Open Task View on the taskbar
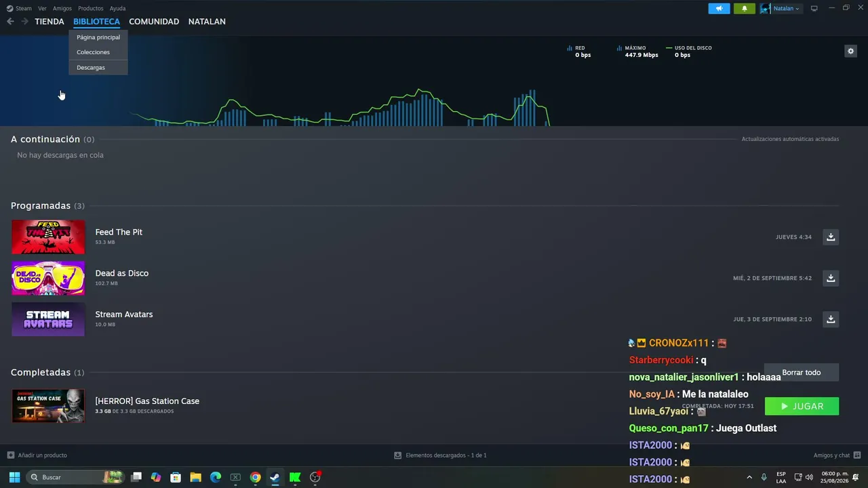 pos(136,477)
